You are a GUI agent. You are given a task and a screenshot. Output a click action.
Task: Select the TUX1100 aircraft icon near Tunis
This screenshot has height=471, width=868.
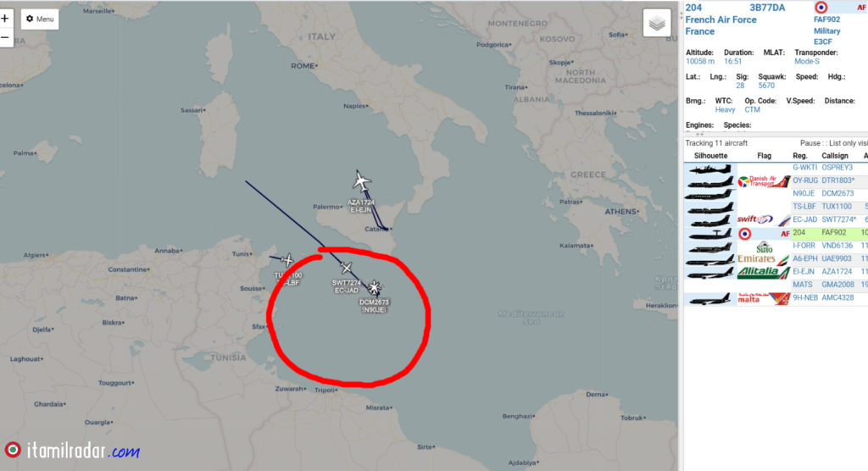point(287,259)
